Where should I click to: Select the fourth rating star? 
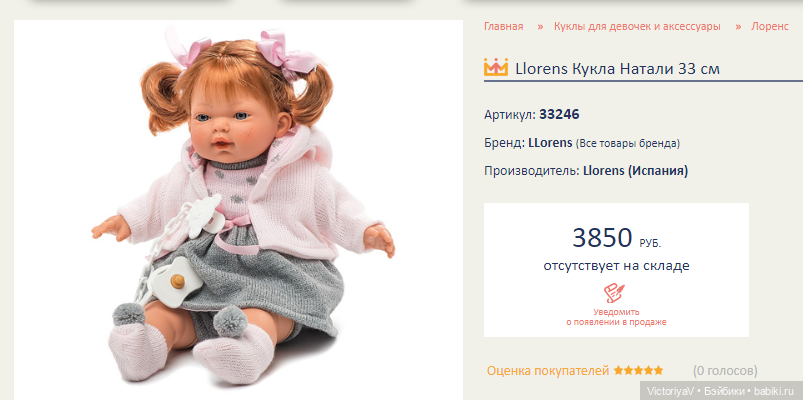648,370
